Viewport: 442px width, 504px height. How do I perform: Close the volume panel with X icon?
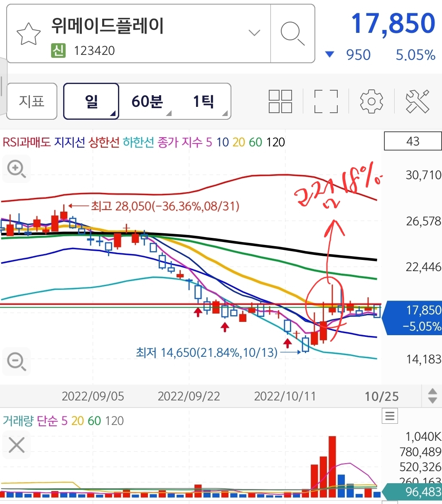click(17, 445)
